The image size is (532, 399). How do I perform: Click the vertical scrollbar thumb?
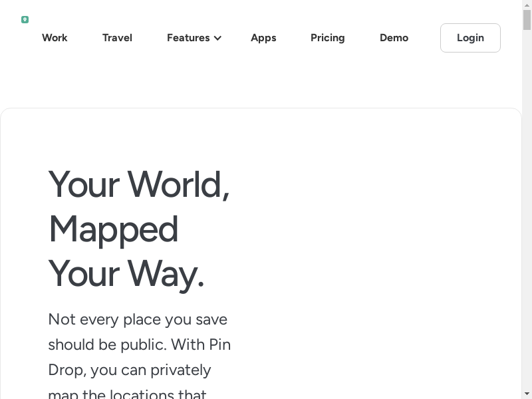527,20
